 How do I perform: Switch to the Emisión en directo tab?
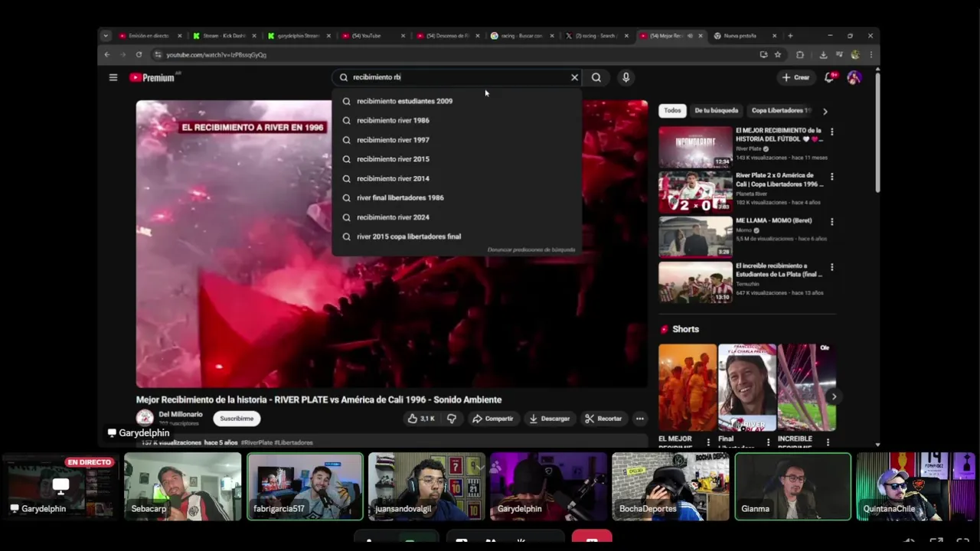150,35
